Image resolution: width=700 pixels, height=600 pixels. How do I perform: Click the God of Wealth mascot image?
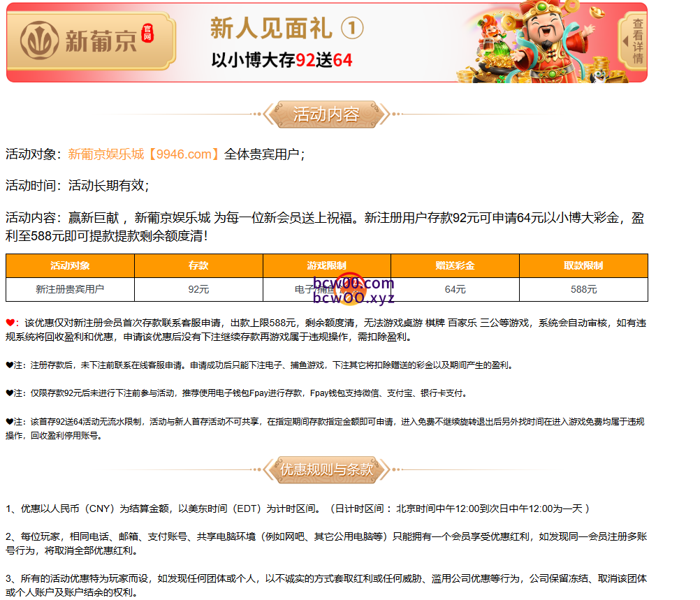(x=550, y=41)
